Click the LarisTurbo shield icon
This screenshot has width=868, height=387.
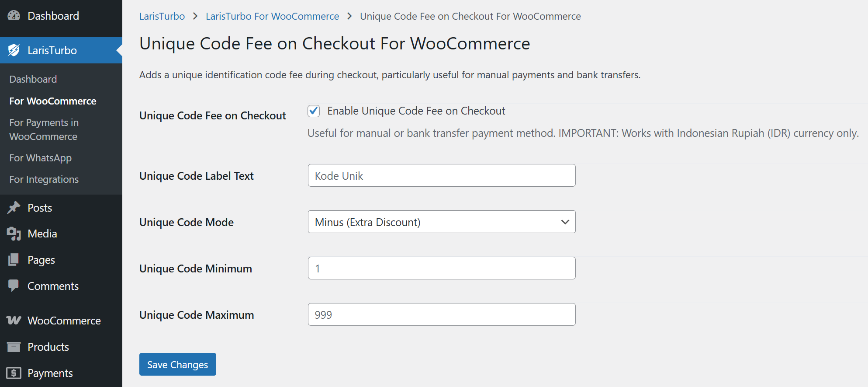click(x=14, y=50)
